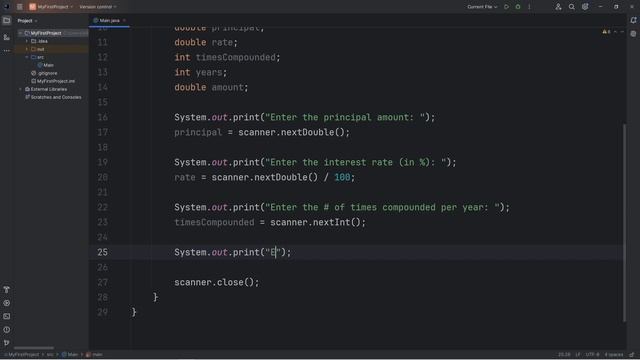640x360 pixels.
Task: Click "Enter the principal amount: " string
Action: 345,118
